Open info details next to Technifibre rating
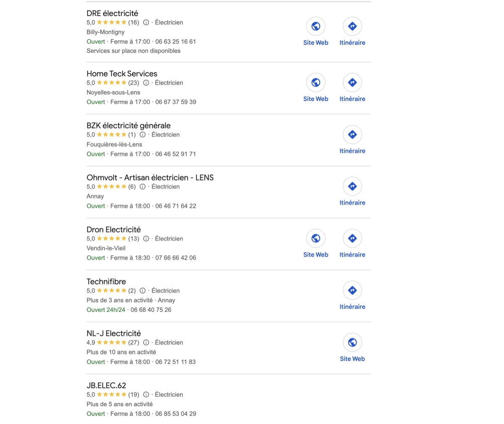The height and width of the screenshot is (424, 504). (142, 291)
